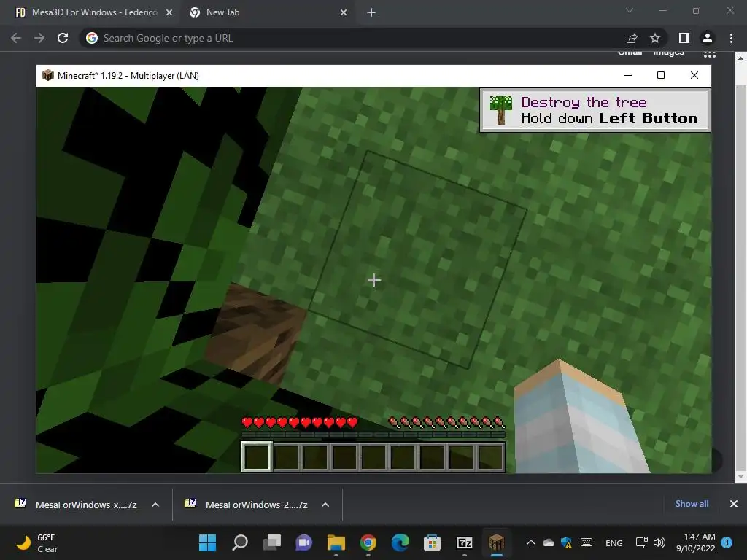Expand options for MesaForWindows-2....7z download
This screenshot has width=747, height=560.
point(325,505)
